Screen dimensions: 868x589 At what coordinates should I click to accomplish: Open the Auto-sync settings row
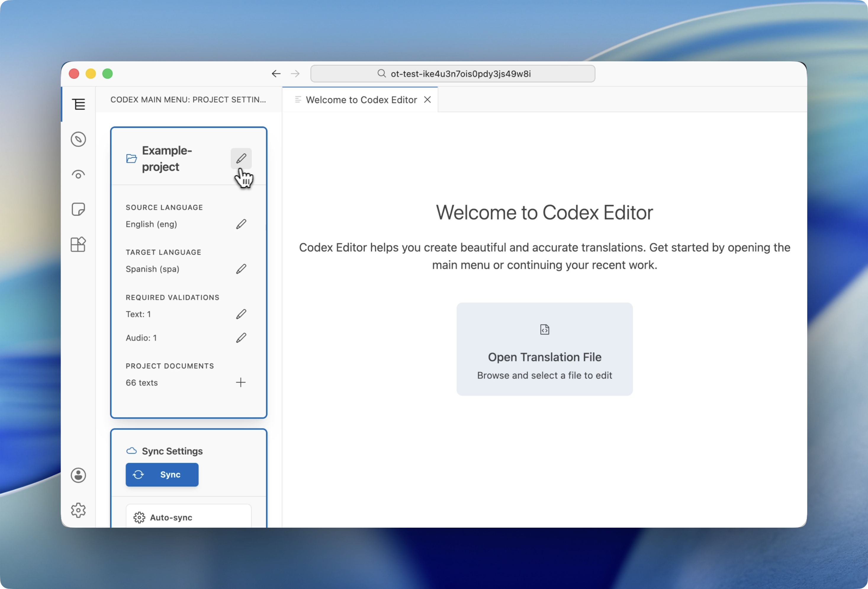[x=189, y=518]
